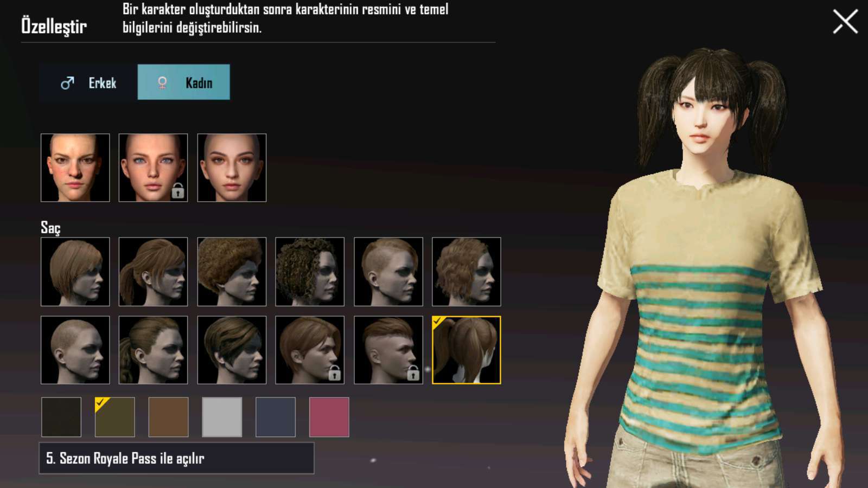Click the Saç section label
This screenshot has height=488, width=868.
(x=50, y=228)
